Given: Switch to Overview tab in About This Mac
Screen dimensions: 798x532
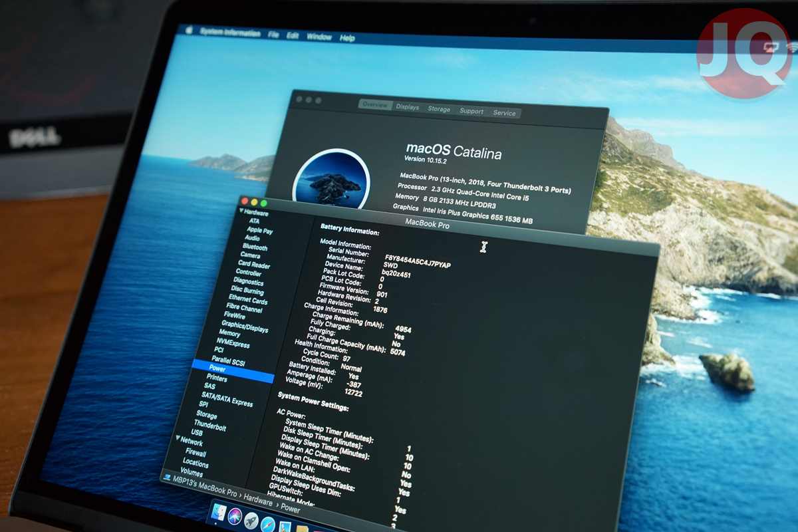Looking at the screenshot, I should point(374,105).
